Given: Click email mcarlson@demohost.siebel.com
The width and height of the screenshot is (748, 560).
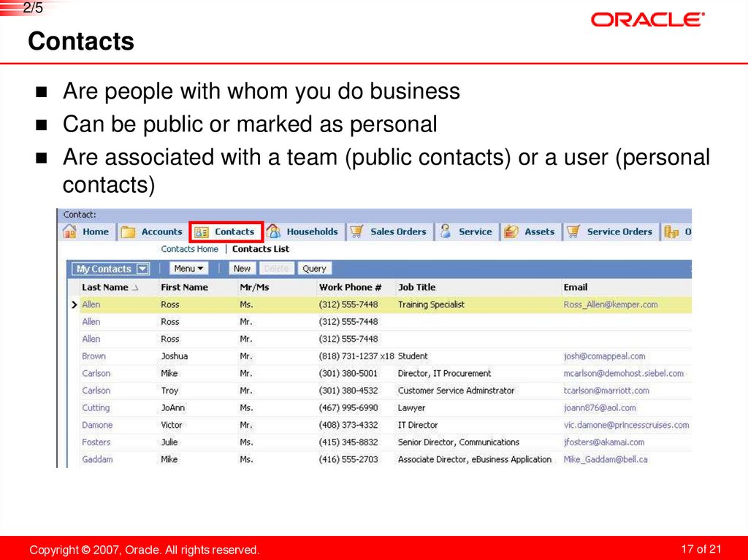Looking at the screenshot, I should (624, 374).
